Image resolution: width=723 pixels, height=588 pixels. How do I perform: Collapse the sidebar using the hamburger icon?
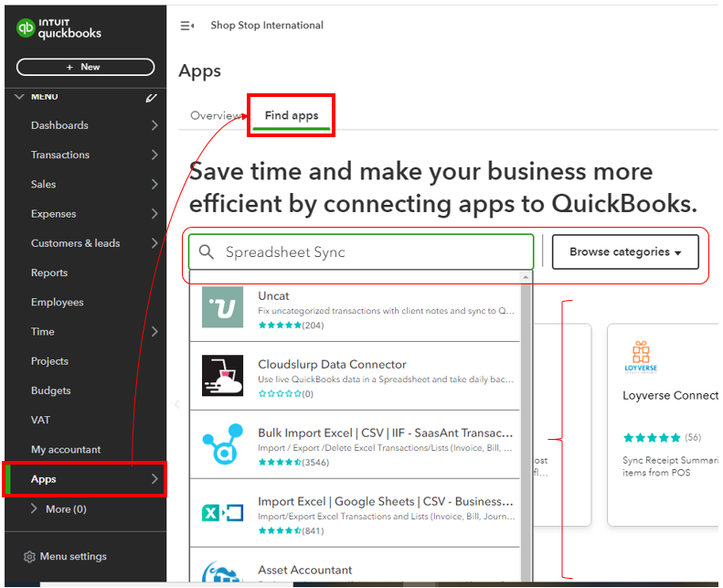point(186,26)
